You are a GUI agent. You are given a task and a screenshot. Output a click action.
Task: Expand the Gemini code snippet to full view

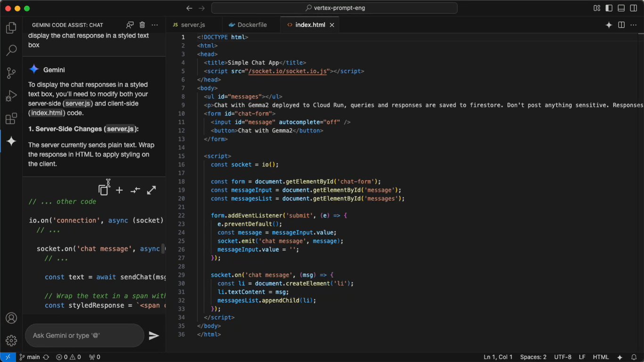tap(151, 190)
